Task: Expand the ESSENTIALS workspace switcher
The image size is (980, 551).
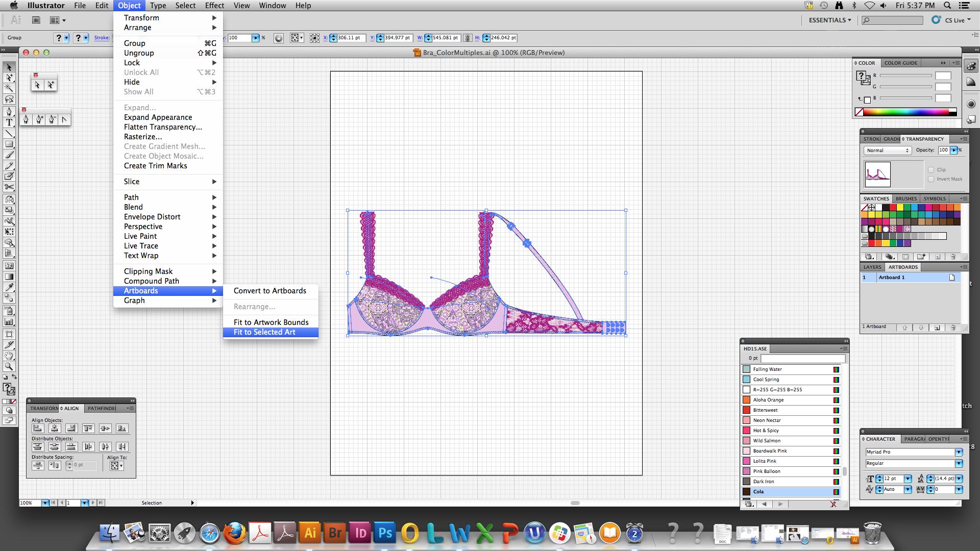Action: tap(829, 20)
